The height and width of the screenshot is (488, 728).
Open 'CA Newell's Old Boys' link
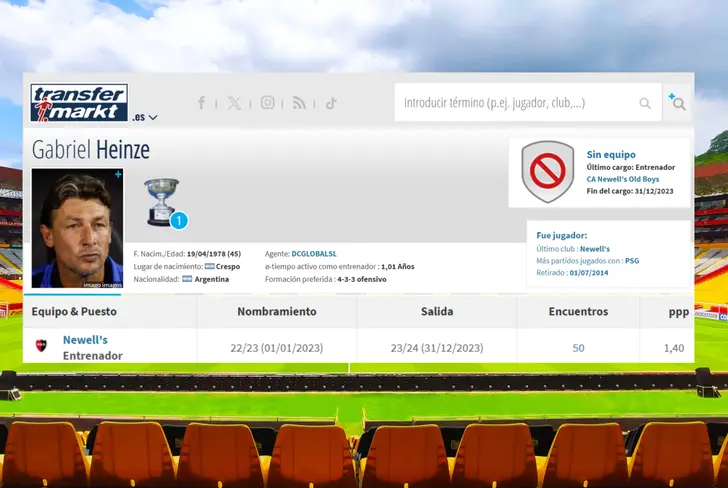(623, 179)
